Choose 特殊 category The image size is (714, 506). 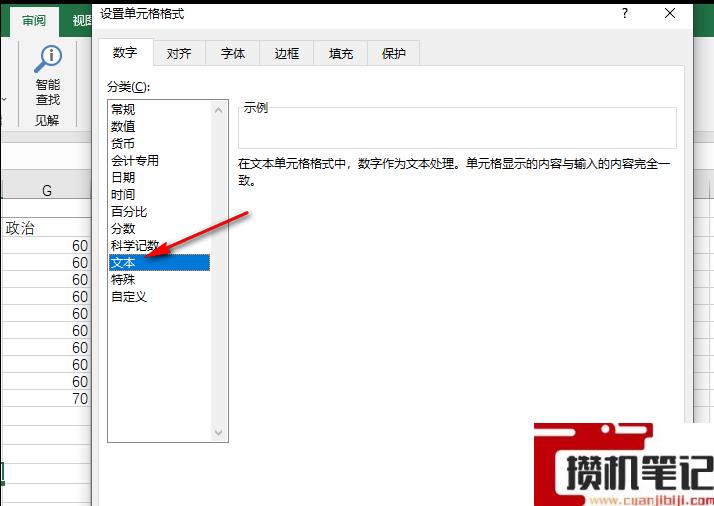tap(160, 280)
